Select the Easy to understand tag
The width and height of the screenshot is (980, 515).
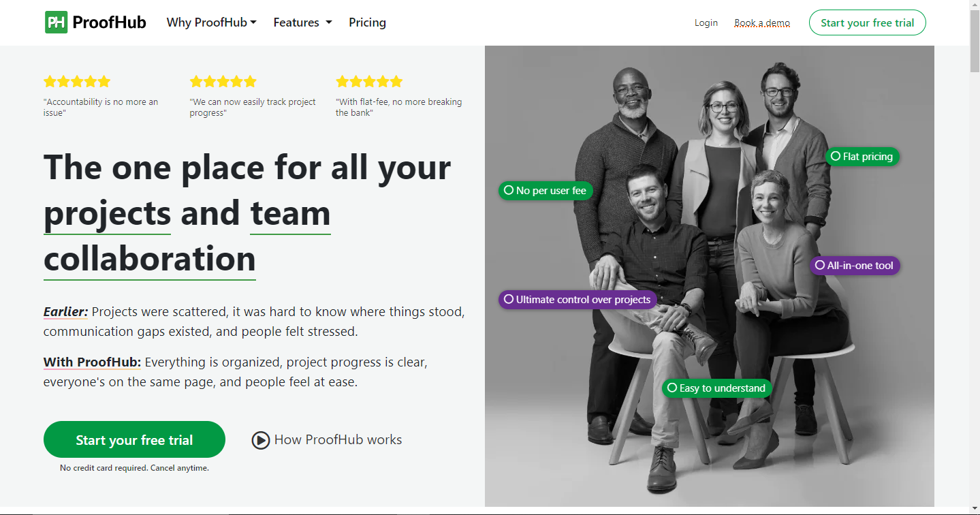(x=716, y=388)
